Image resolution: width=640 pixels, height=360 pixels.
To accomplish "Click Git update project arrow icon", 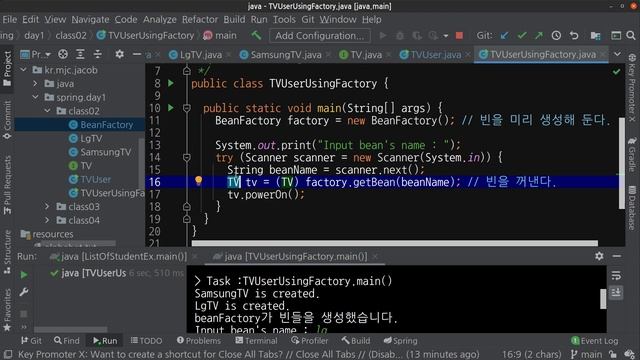I will tap(504, 36).
